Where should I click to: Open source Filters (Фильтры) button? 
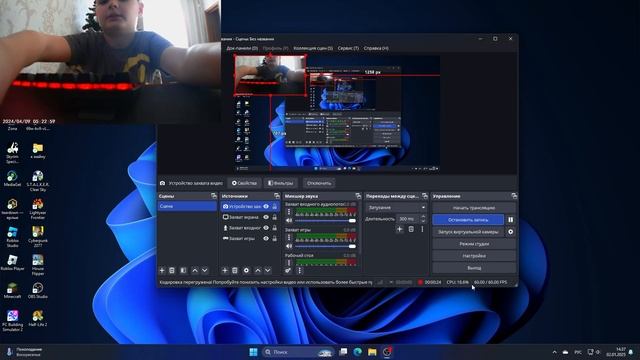280,183
